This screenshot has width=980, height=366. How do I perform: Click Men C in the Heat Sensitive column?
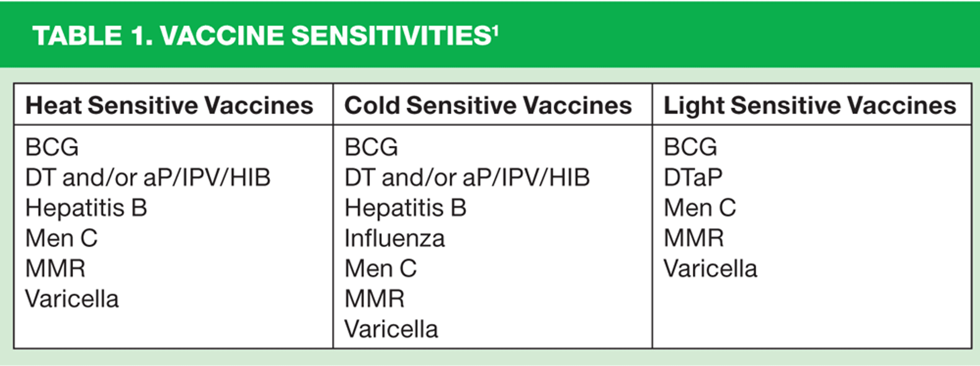[x=61, y=238]
